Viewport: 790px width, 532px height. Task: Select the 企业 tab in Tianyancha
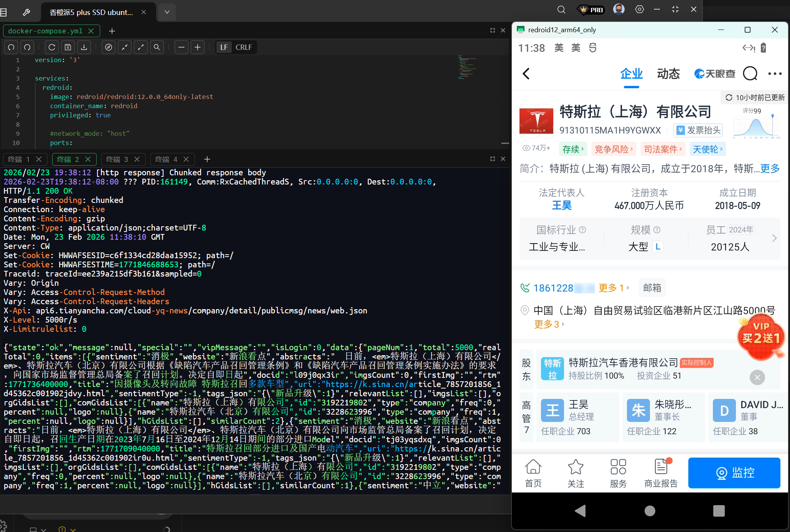pyautogui.click(x=632, y=74)
